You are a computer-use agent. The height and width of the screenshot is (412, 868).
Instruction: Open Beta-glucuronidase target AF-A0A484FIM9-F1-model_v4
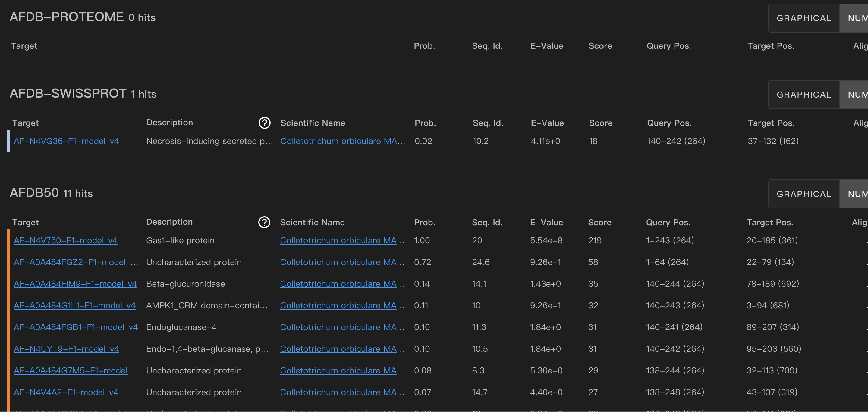pyautogui.click(x=75, y=284)
